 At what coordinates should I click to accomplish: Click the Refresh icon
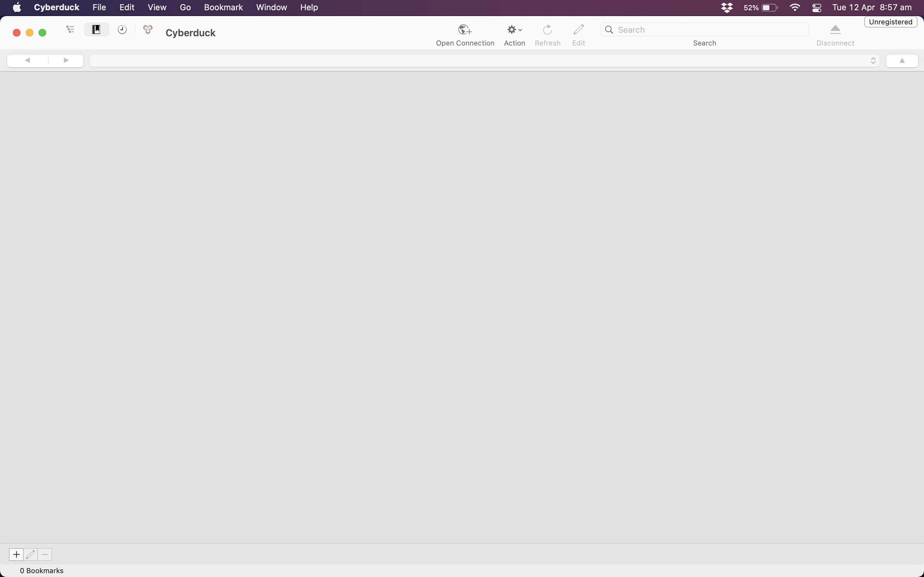pos(547,29)
